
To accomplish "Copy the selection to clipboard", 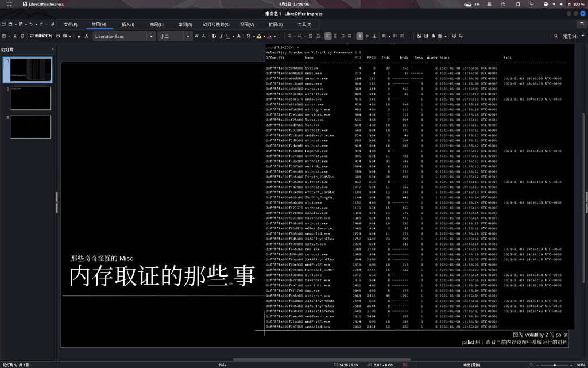I will coord(22,36).
